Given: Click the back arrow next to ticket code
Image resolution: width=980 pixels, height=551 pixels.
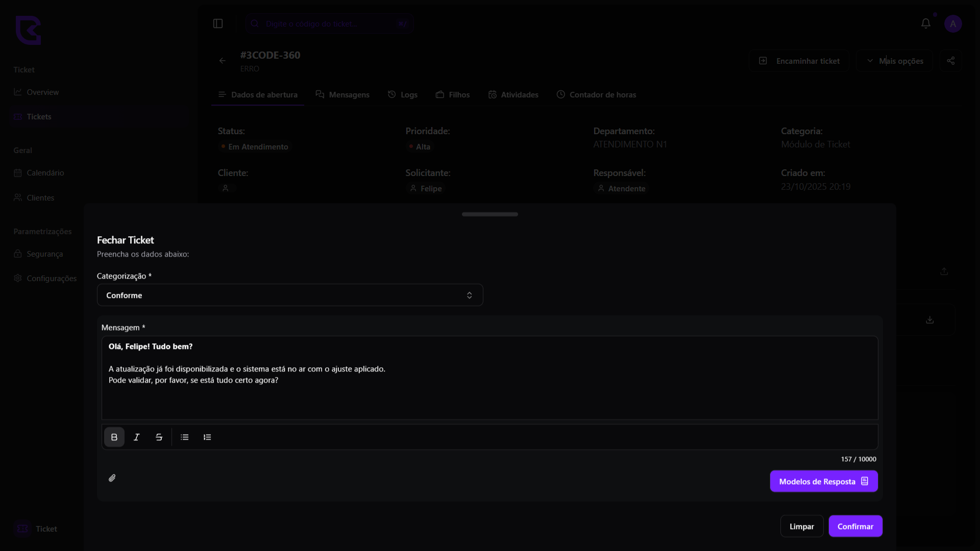Looking at the screenshot, I should tap(223, 61).
